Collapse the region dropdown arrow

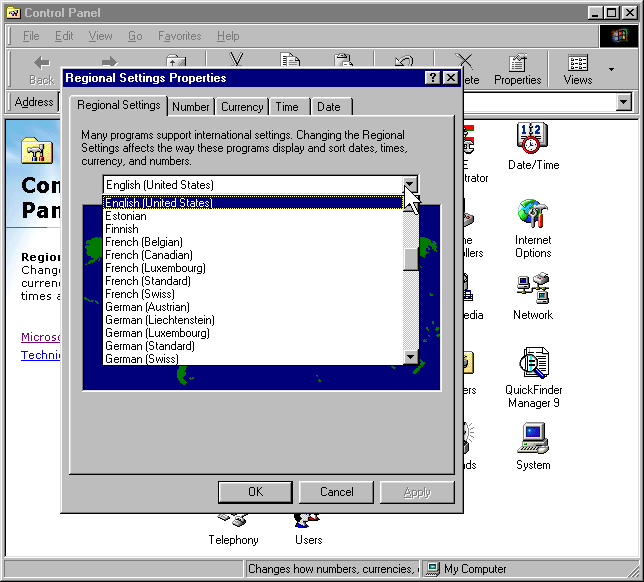pos(409,185)
